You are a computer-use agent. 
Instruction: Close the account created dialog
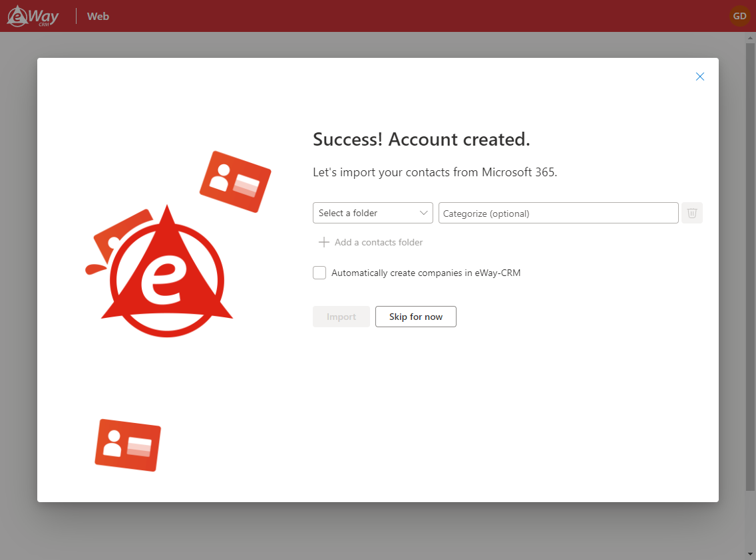pos(700,76)
